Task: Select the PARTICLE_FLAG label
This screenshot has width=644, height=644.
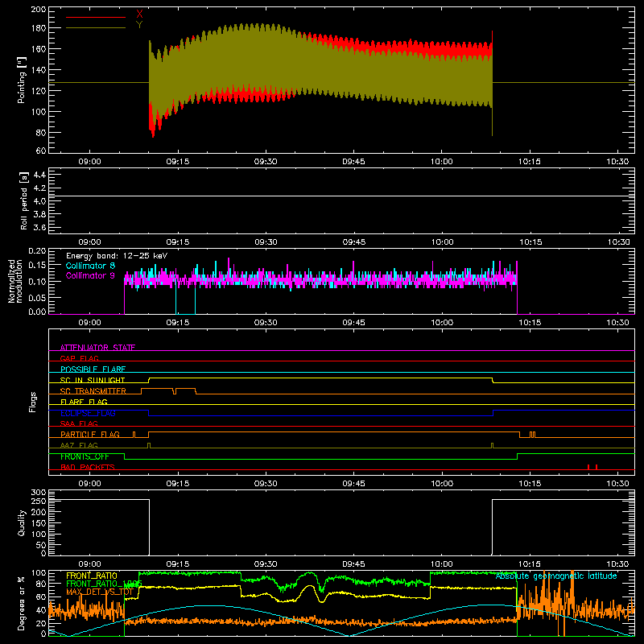Action: 90,435
